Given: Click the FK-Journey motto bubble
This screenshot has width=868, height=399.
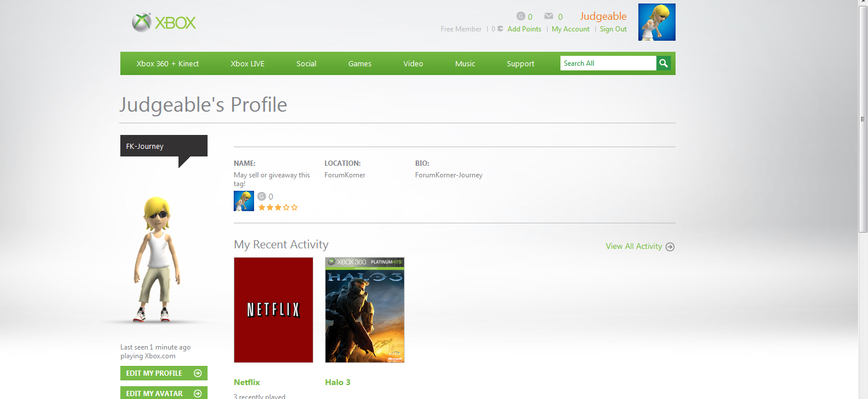Looking at the screenshot, I should (x=164, y=147).
